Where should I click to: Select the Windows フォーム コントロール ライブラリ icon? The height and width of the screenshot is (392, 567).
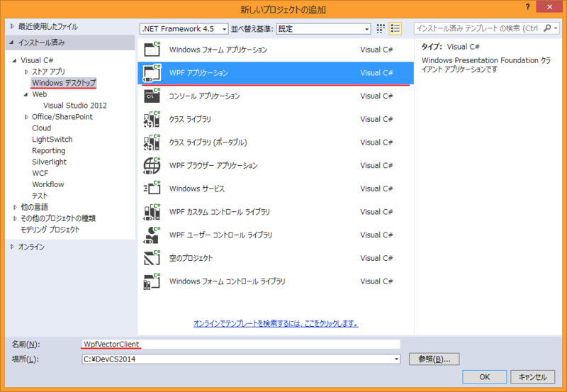(152, 281)
